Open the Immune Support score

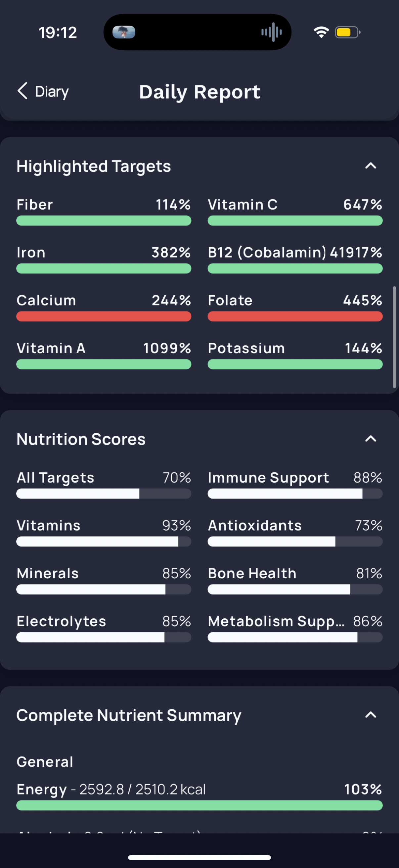click(295, 484)
